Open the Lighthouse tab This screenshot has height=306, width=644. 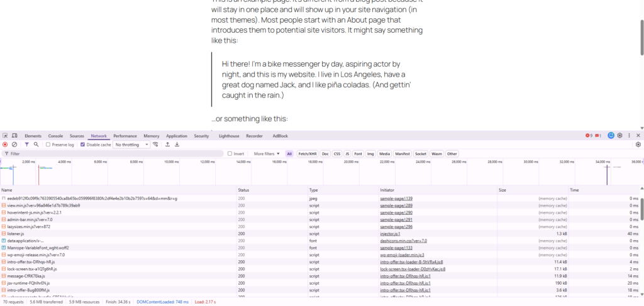pos(229,136)
